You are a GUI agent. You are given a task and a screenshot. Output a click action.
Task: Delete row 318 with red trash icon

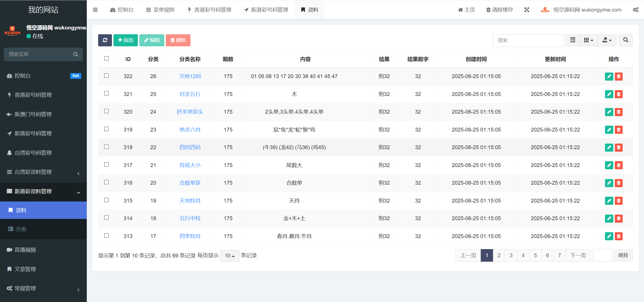coord(619,147)
